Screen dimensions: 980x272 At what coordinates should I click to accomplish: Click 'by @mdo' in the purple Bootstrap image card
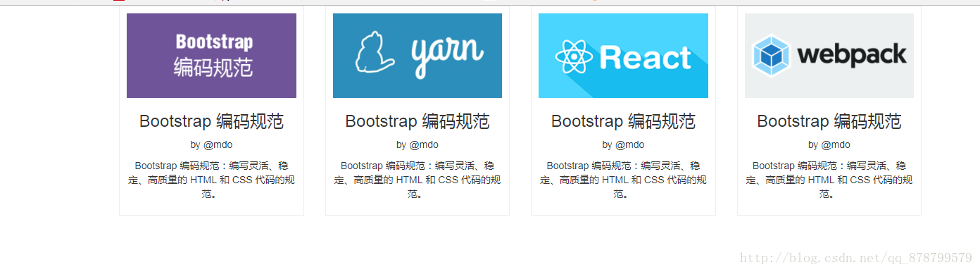(x=211, y=145)
